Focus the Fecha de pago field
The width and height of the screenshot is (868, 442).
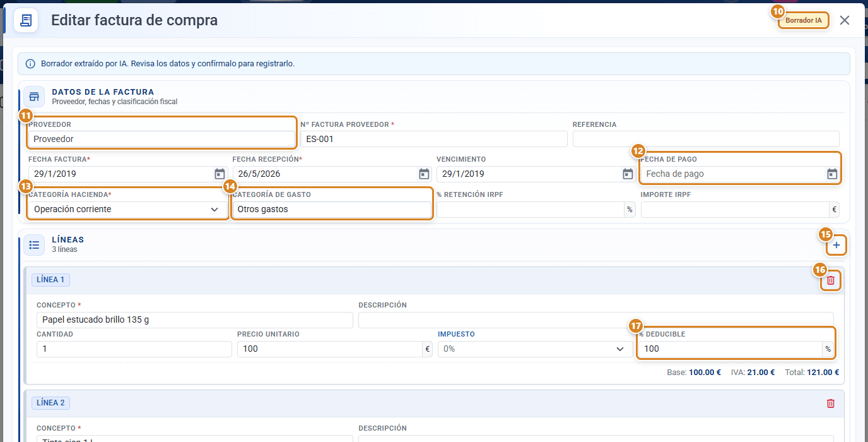coord(740,174)
